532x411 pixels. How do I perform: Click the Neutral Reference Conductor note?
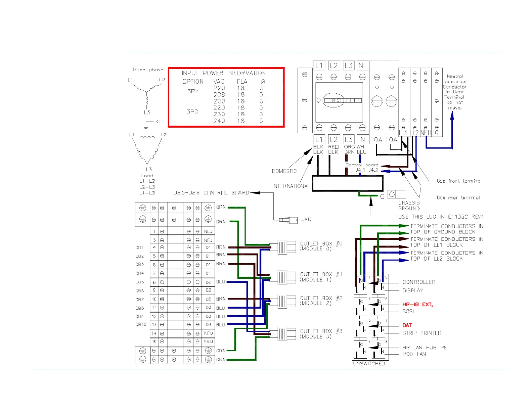click(x=455, y=92)
